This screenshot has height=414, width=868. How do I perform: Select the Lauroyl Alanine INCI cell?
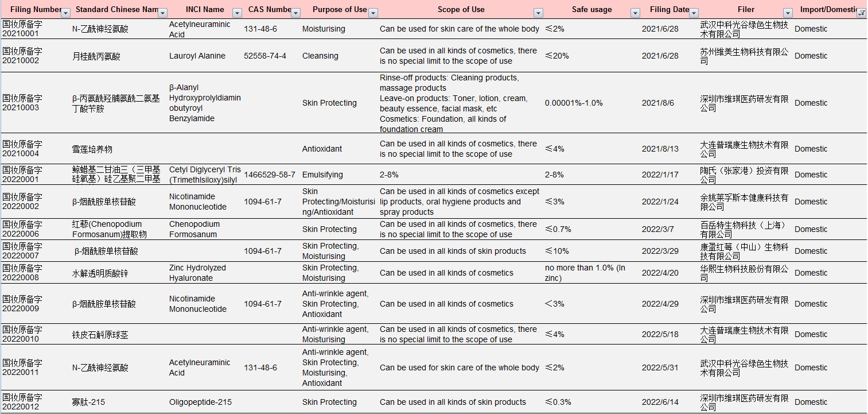[x=197, y=56]
